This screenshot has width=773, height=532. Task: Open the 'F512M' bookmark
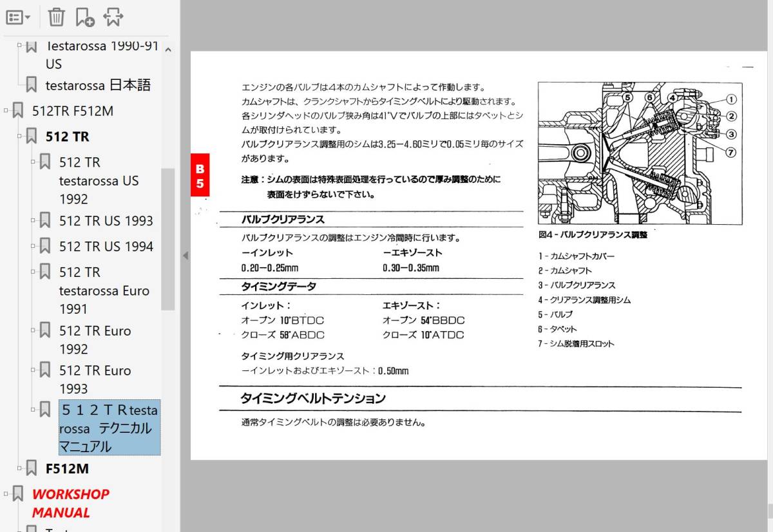(x=67, y=468)
